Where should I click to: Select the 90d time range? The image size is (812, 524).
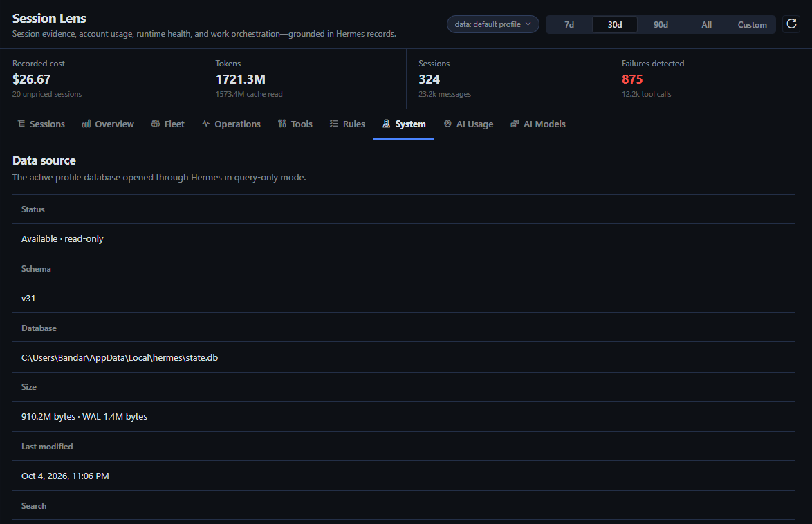click(x=661, y=25)
